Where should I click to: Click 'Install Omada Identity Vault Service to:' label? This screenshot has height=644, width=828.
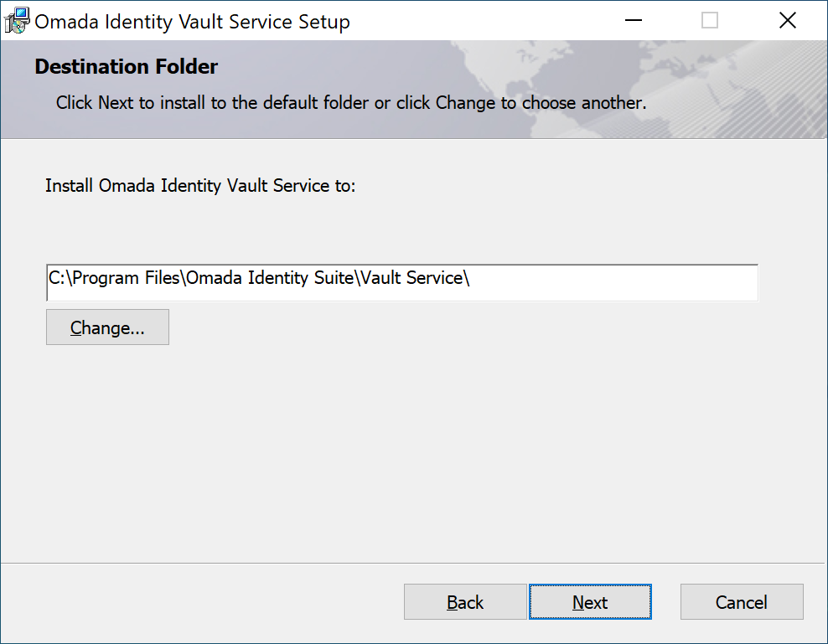click(200, 186)
